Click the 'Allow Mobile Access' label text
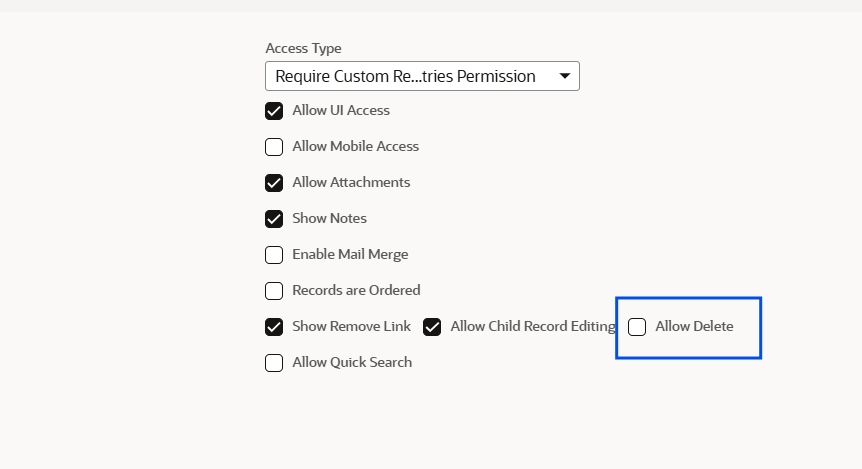Image resolution: width=862 pixels, height=469 pixels. [x=356, y=146]
